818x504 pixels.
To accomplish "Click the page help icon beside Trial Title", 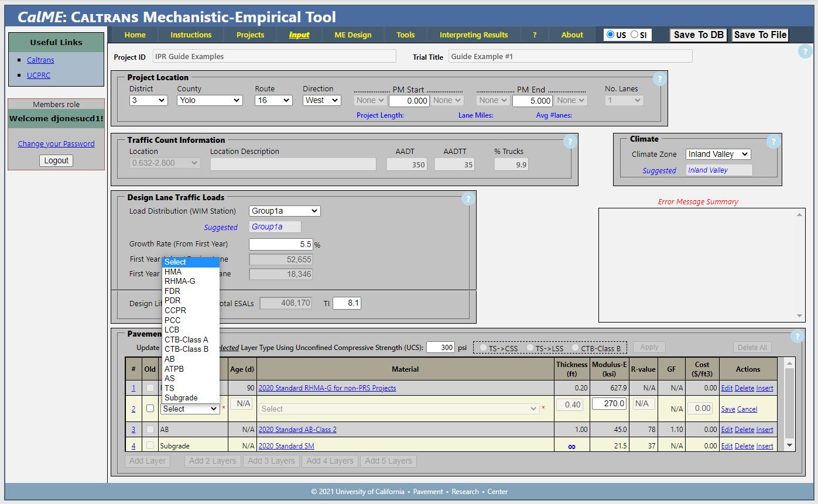I will [805, 52].
